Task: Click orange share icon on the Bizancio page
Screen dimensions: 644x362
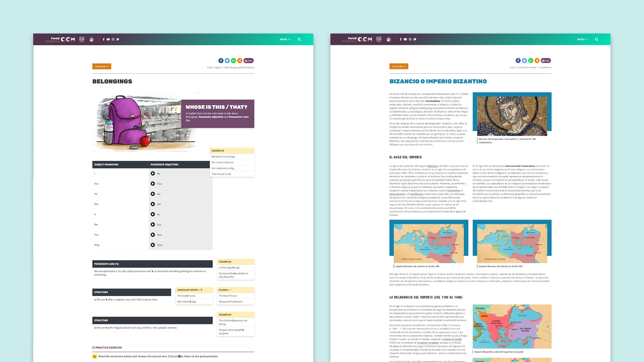Action: tap(537, 61)
